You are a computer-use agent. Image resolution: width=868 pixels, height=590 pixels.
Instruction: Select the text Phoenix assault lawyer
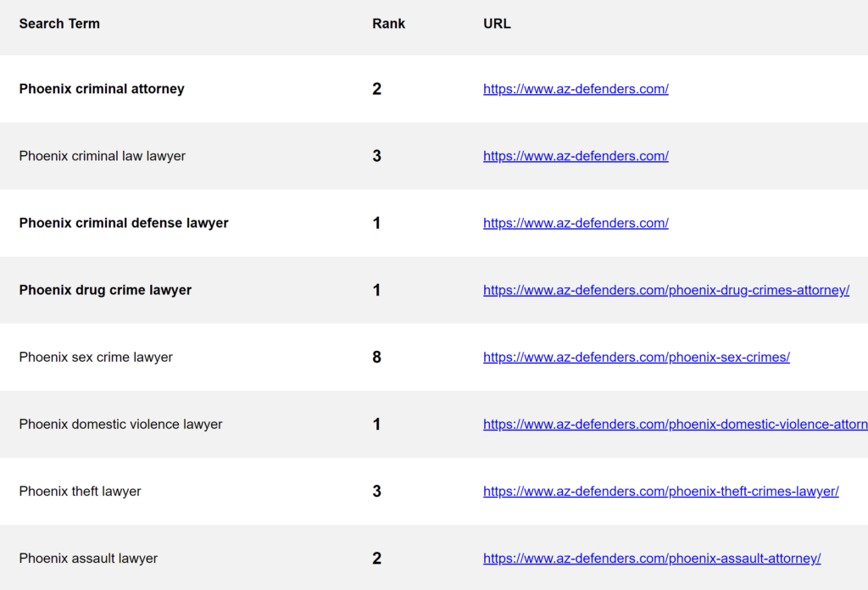(x=88, y=558)
